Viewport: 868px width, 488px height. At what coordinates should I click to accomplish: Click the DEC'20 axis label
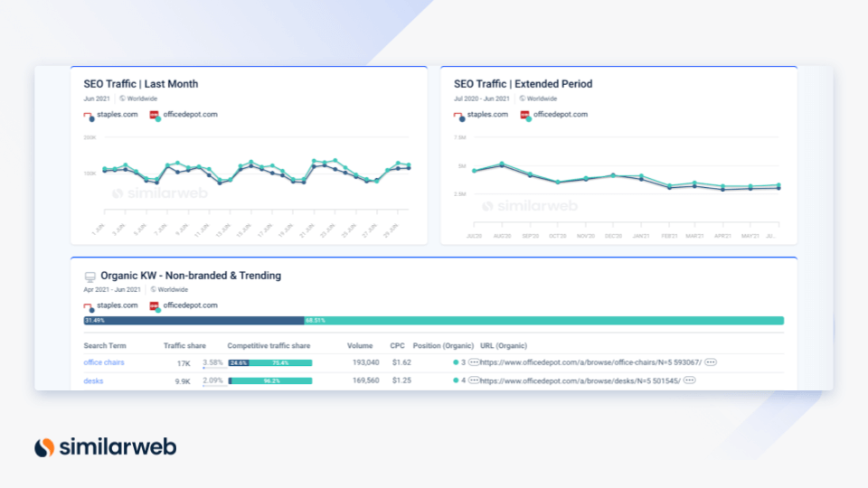coord(613,236)
